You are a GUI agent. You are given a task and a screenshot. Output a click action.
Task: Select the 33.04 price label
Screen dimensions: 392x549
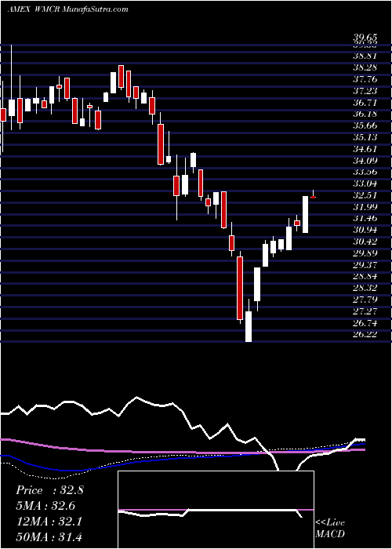(365, 184)
